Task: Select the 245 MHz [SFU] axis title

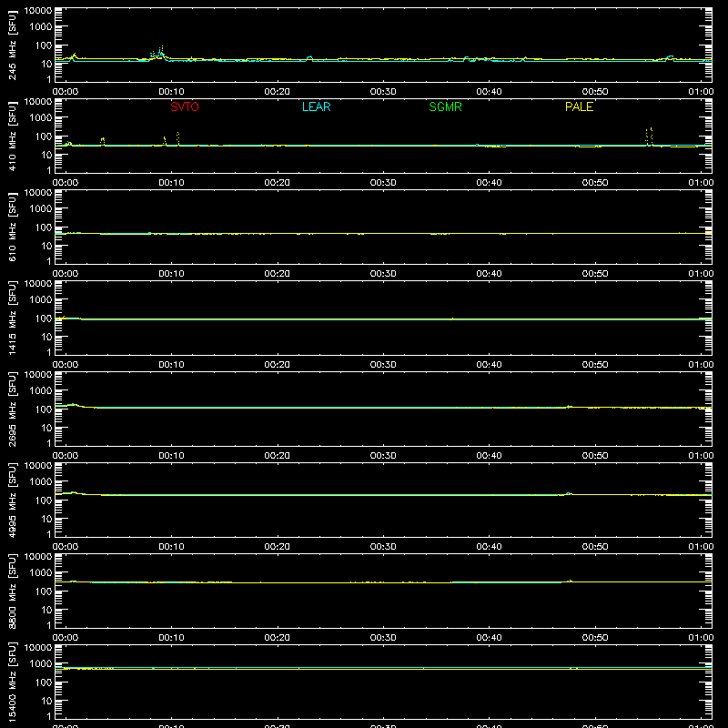Action: pos(12,45)
